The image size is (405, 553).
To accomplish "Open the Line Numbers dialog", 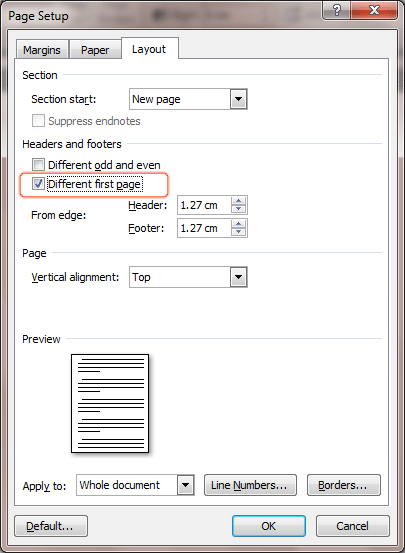I will (250, 485).
